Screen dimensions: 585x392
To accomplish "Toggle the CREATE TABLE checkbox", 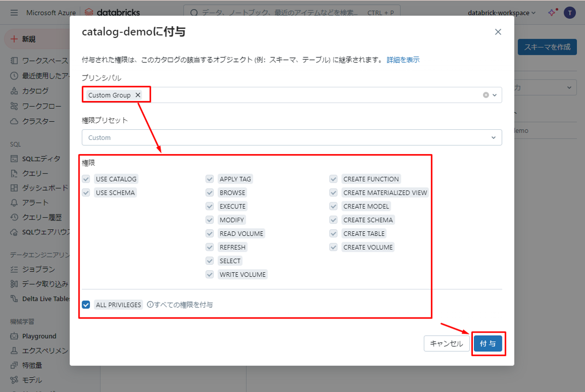I will [x=333, y=234].
